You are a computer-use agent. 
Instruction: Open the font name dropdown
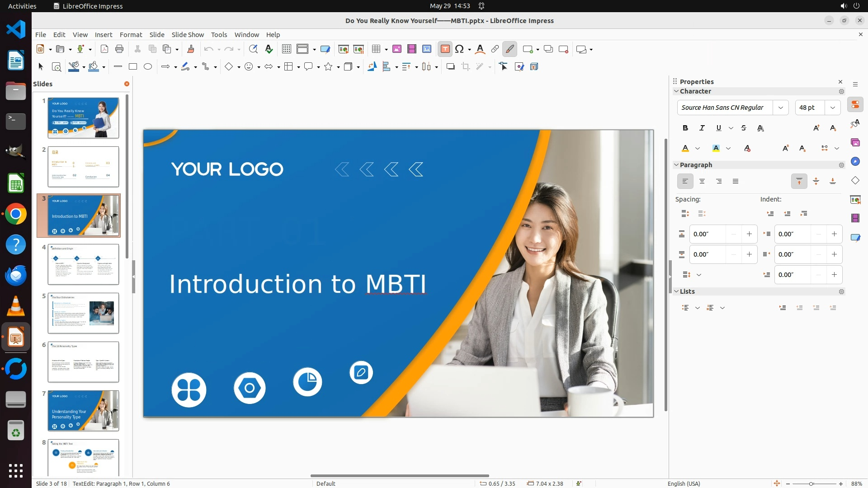(x=780, y=108)
